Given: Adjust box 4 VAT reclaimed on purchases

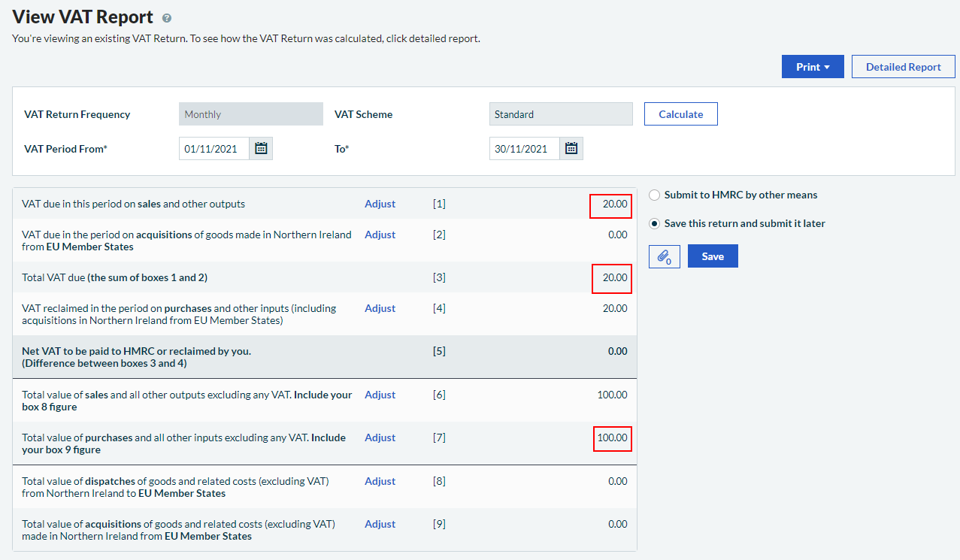Looking at the screenshot, I should pyautogui.click(x=380, y=308).
